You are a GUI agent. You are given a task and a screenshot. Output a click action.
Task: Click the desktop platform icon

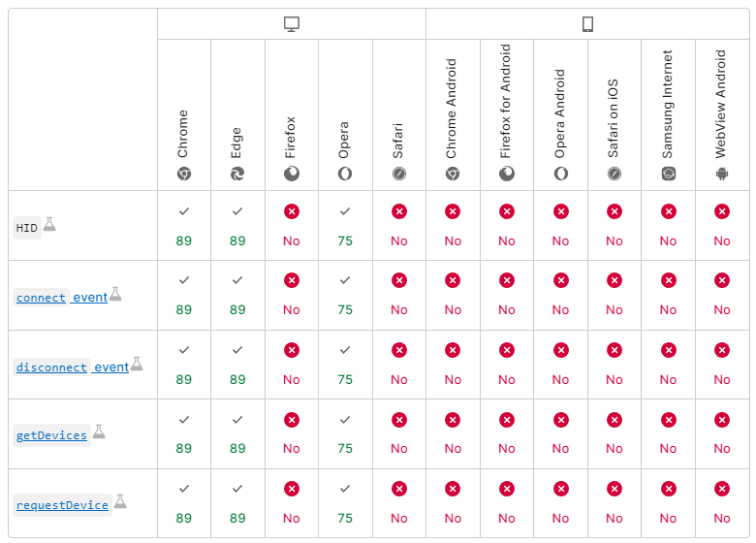pyautogui.click(x=292, y=24)
